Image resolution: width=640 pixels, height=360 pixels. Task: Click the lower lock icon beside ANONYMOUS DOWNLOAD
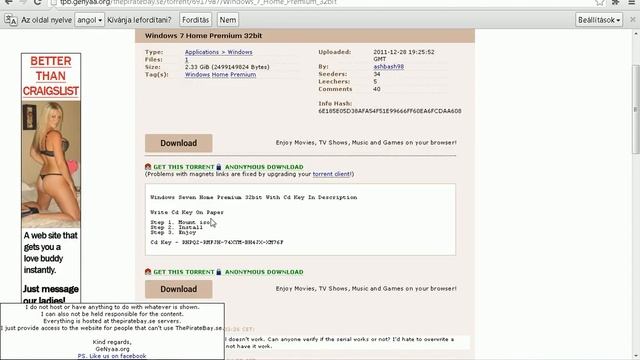point(219,271)
